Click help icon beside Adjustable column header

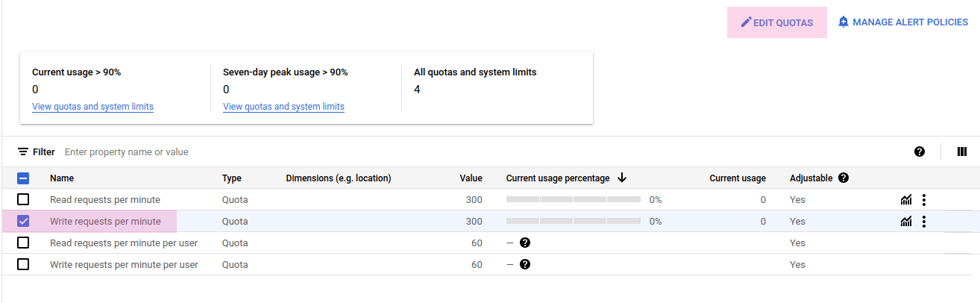pos(844,178)
